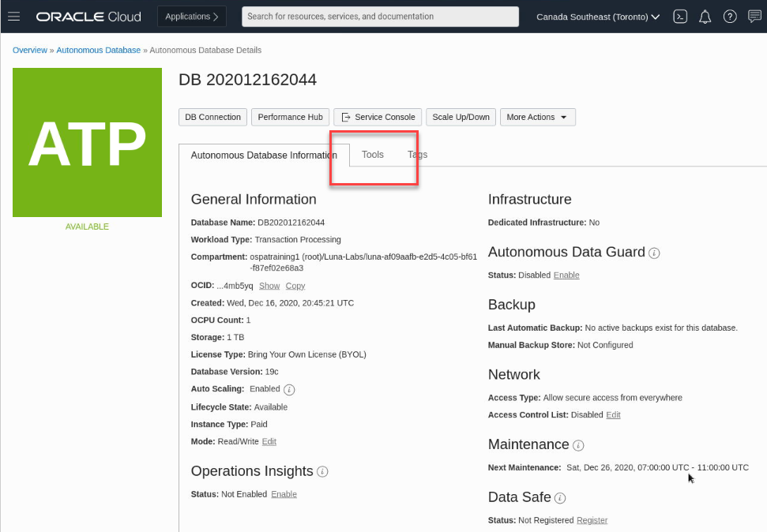Go to the Autonomous Database breadcrumb link
Viewport: 767px width, 532px height.
click(x=98, y=50)
